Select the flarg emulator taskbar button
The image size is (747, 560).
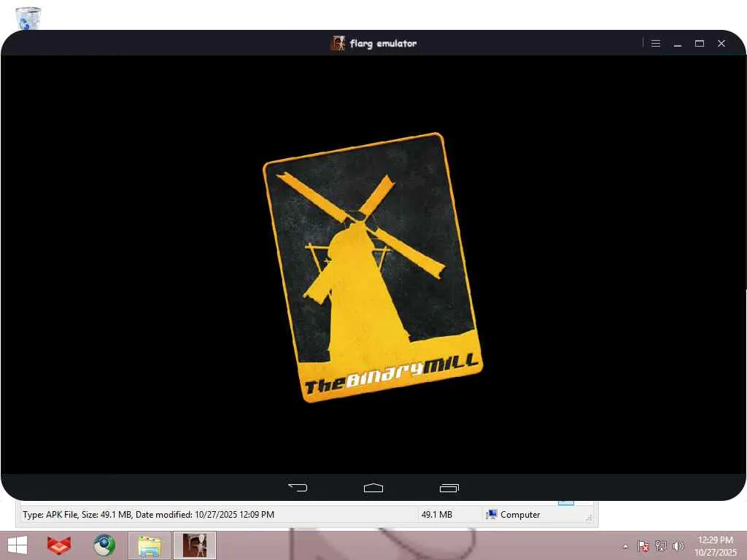[x=194, y=545]
